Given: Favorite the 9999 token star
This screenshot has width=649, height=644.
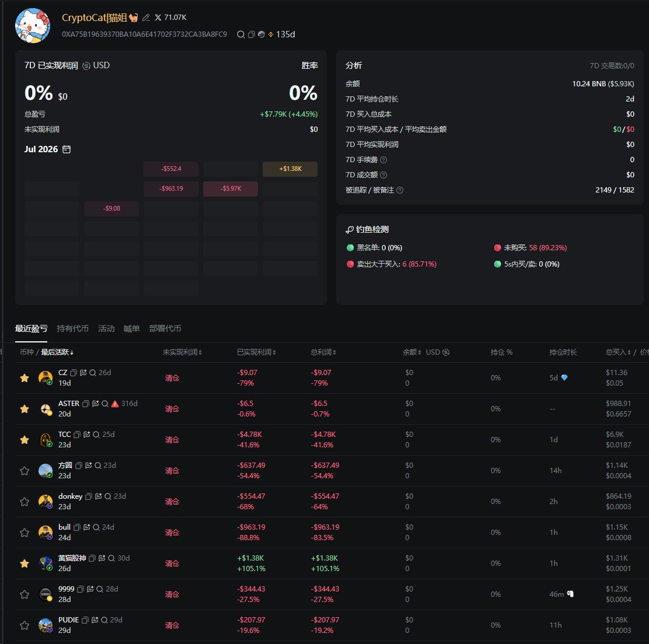Looking at the screenshot, I should 25,595.
